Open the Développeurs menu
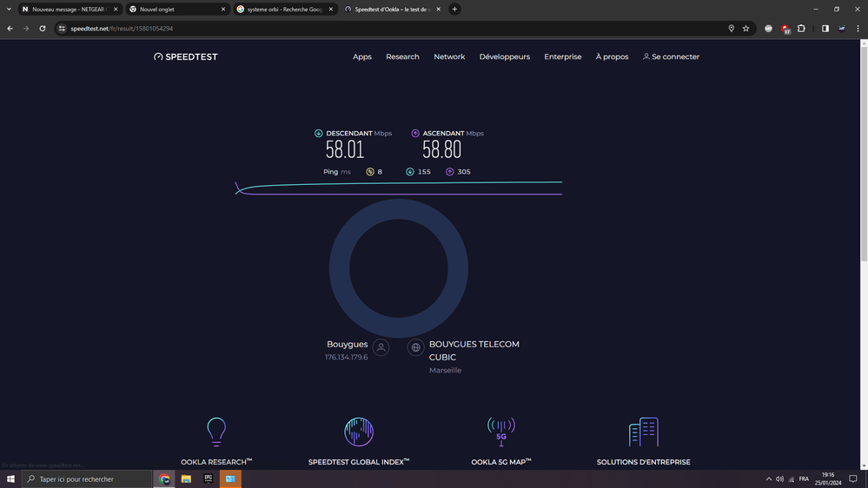The width and height of the screenshot is (868, 488). [504, 56]
